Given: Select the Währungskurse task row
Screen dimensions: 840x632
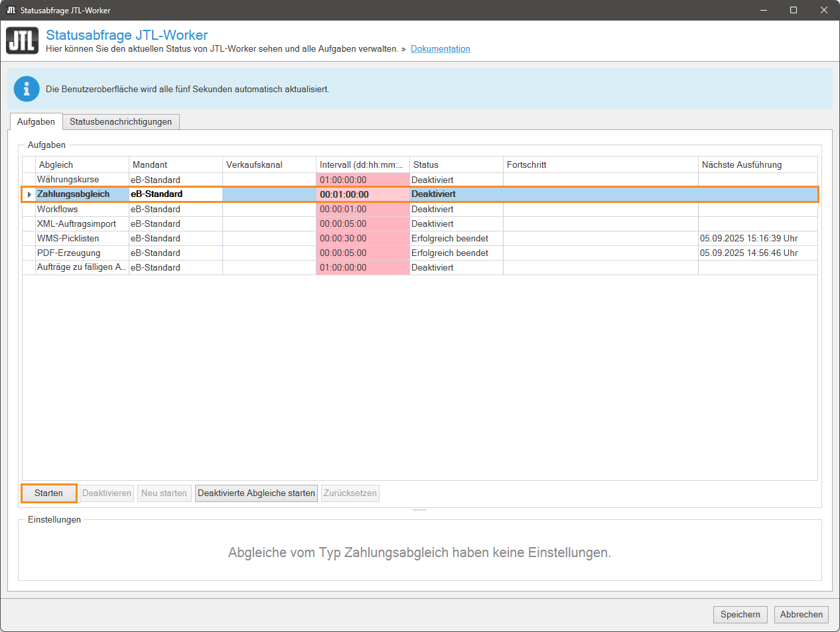Looking at the screenshot, I should pyautogui.click(x=68, y=180).
